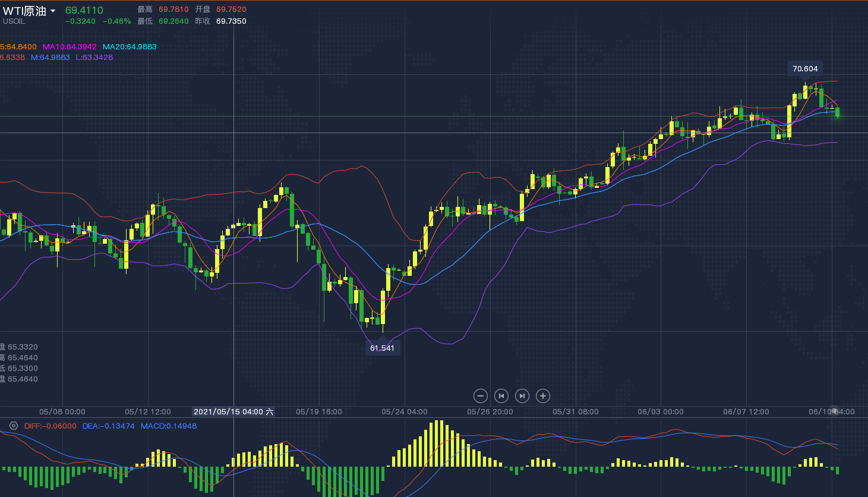Click the Bollinger M:64.9883 legend label
Screen dimensions: 868x497
[50, 58]
